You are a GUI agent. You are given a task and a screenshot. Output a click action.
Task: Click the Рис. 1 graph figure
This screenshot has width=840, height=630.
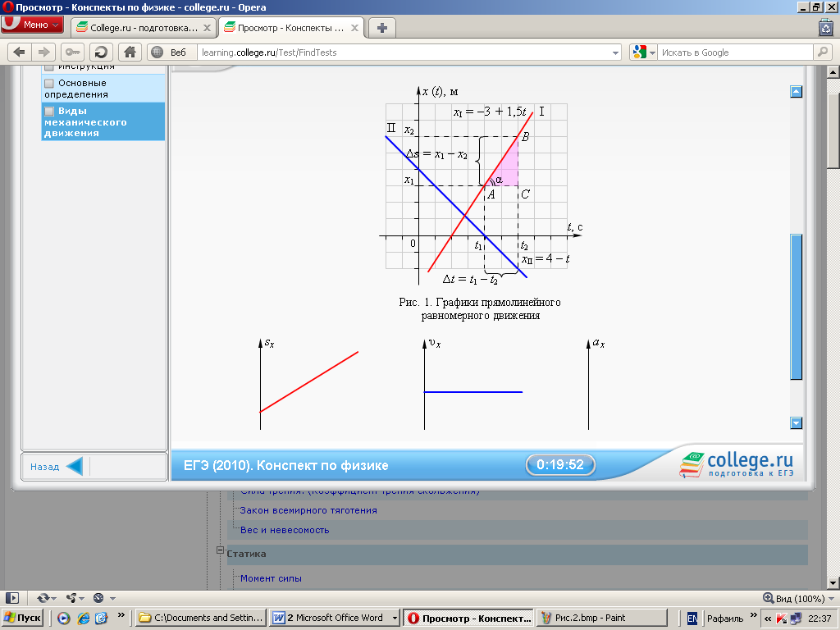point(481,186)
